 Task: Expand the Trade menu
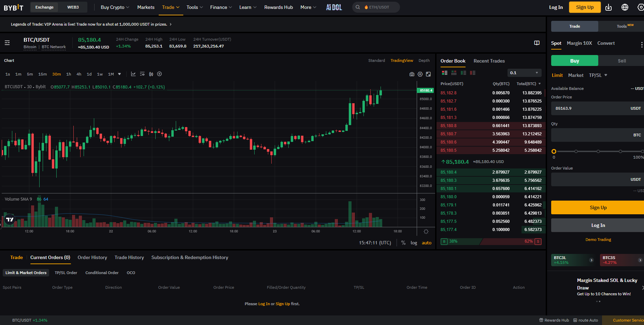tap(171, 7)
